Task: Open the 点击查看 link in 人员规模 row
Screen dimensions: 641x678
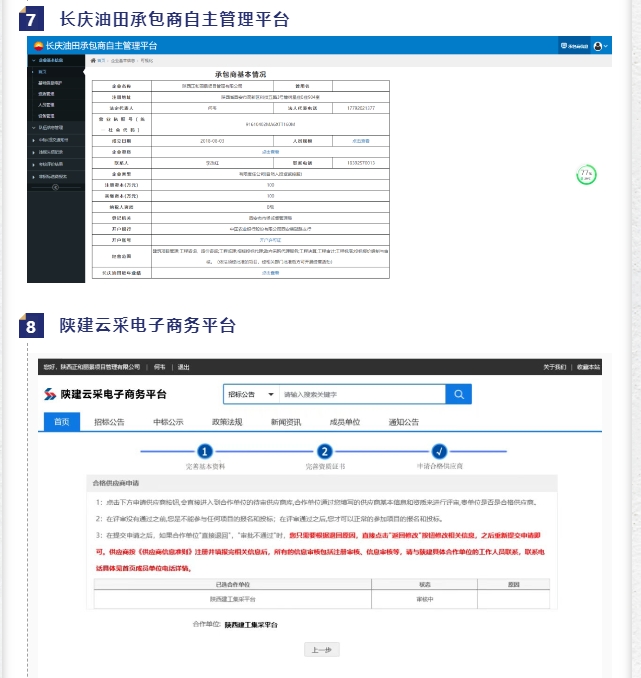Action: tap(361, 141)
